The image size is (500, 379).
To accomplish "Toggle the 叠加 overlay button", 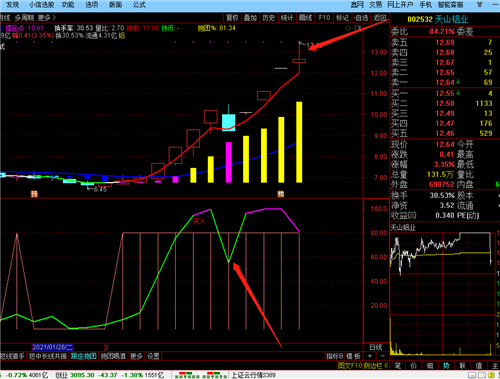I will pos(250,18).
